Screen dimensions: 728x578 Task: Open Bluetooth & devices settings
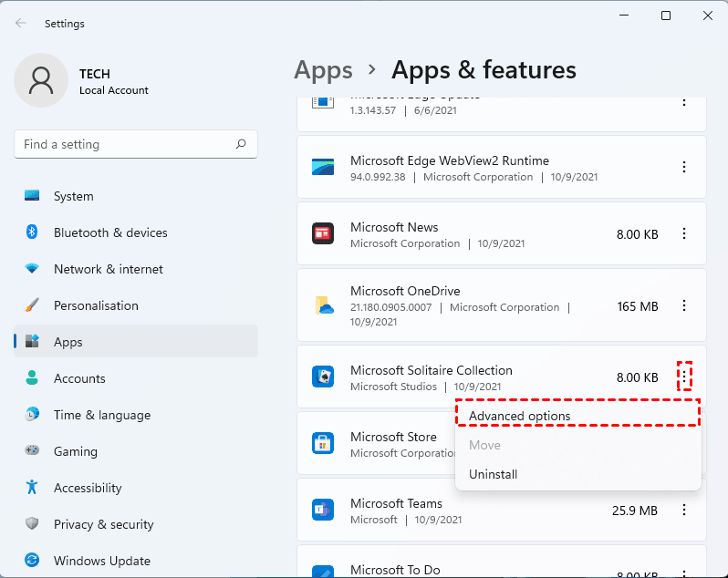pos(109,232)
